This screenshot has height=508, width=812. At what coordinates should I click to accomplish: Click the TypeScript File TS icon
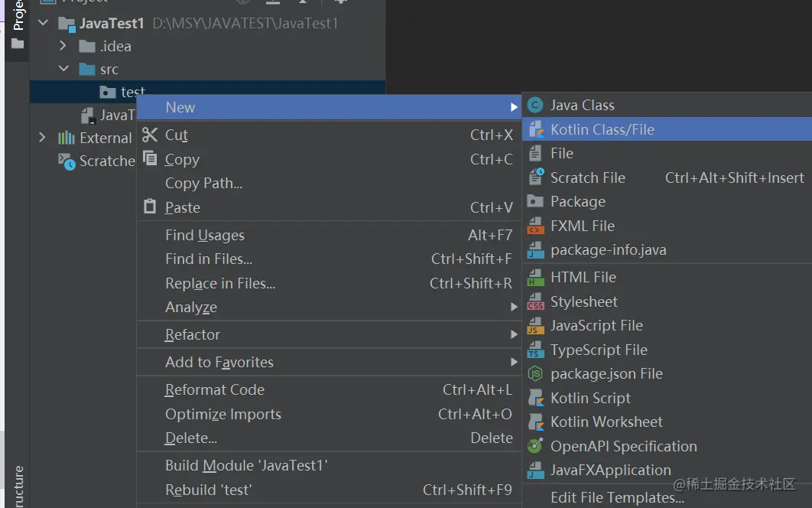coord(535,350)
